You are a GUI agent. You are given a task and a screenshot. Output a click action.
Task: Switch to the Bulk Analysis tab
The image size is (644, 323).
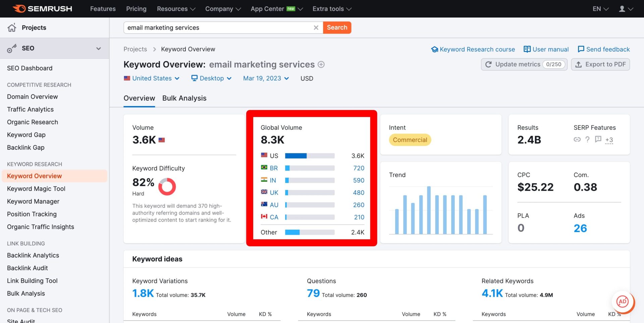tap(184, 98)
